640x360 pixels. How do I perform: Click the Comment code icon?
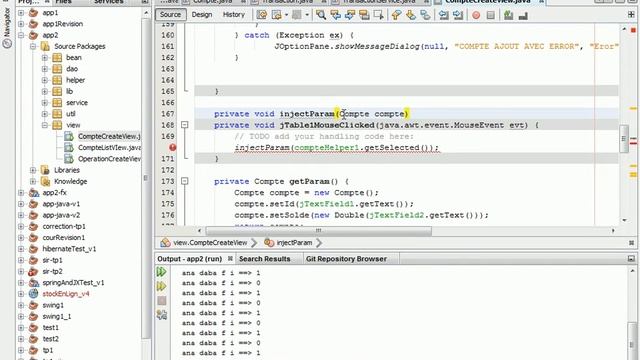pos(509,16)
